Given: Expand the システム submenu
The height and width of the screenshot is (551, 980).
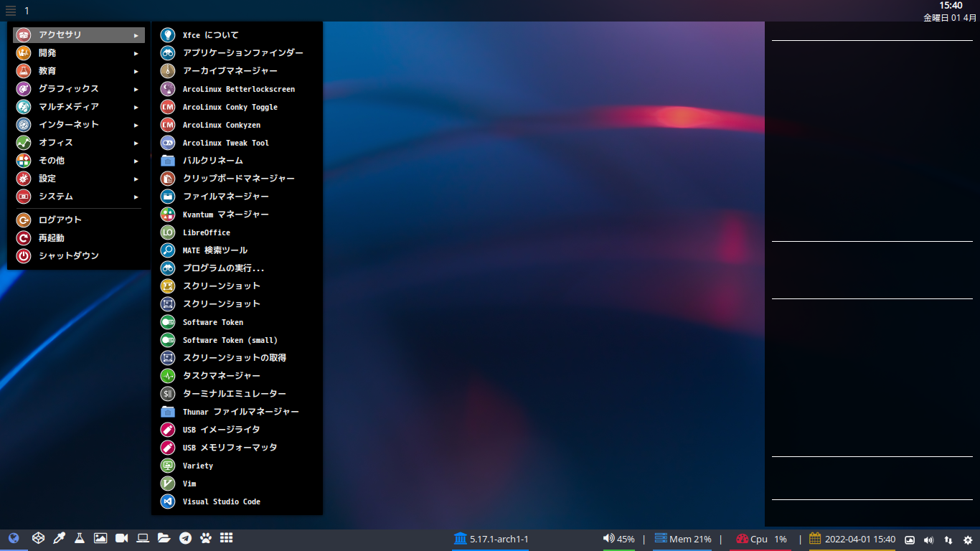Looking at the screenshot, I should [79, 196].
